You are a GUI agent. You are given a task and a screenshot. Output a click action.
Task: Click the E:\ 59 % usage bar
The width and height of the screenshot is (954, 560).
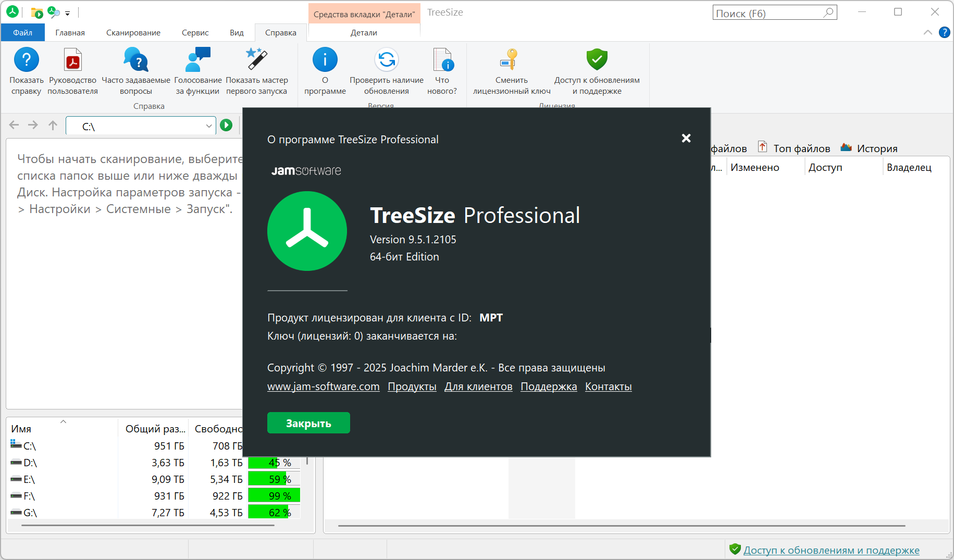pyautogui.click(x=274, y=479)
